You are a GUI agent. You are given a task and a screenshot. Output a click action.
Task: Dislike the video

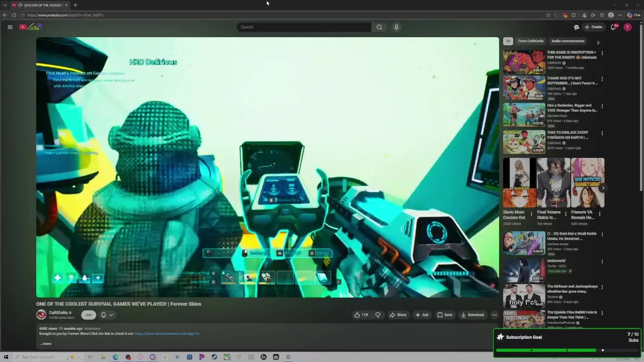click(x=378, y=315)
